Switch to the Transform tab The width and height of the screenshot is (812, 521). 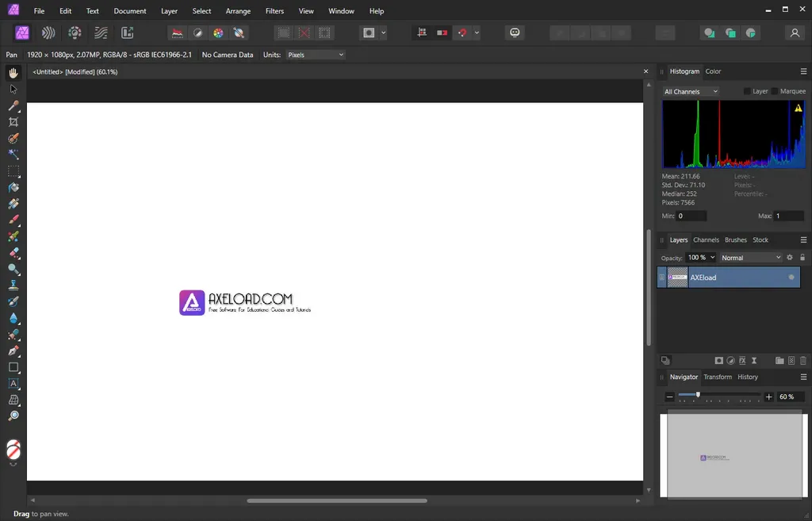(717, 377)
